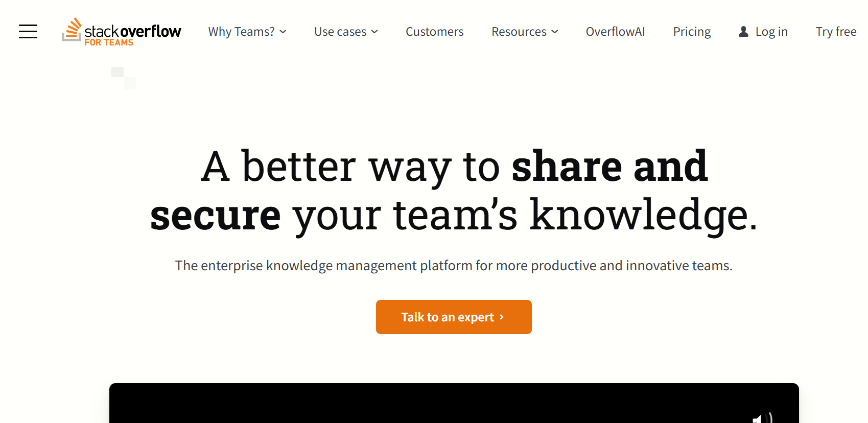
Task: Click the stack overflow wordmark text
Action: [x=133, y=31]
